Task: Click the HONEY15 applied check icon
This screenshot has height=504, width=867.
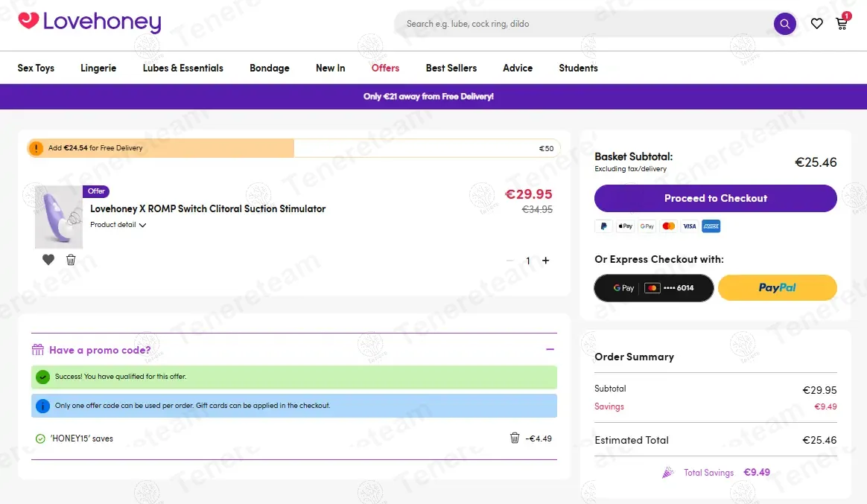Action: pos(40,438)
